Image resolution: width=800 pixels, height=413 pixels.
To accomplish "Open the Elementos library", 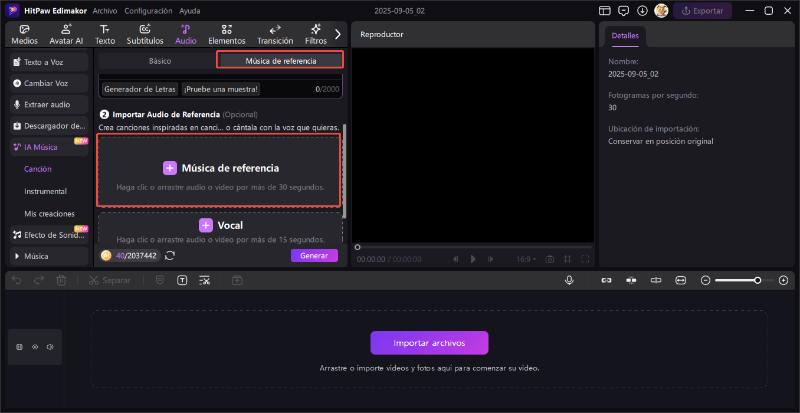I will click(x=227, y=35).
